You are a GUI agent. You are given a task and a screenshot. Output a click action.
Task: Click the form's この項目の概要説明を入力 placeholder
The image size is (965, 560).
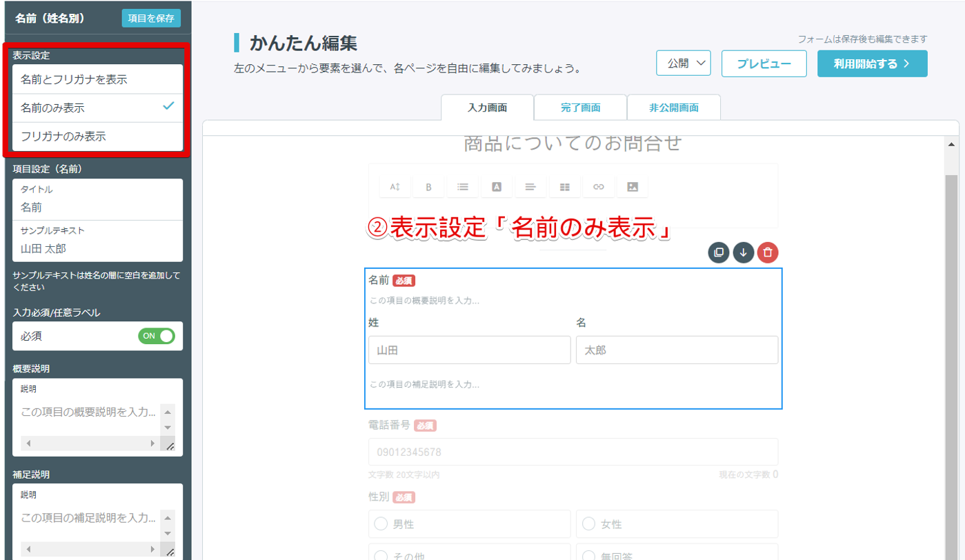click(424, 301)
